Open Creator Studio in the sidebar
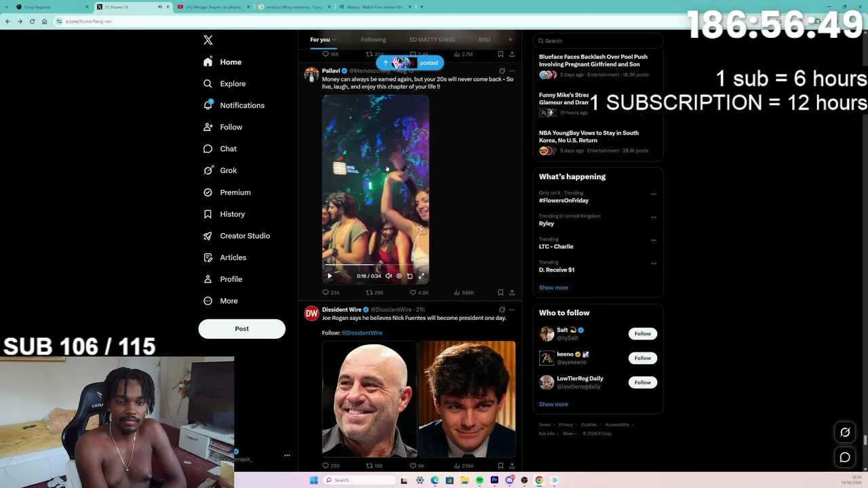Viewport: 868px width, 488px height. point(236,236)
